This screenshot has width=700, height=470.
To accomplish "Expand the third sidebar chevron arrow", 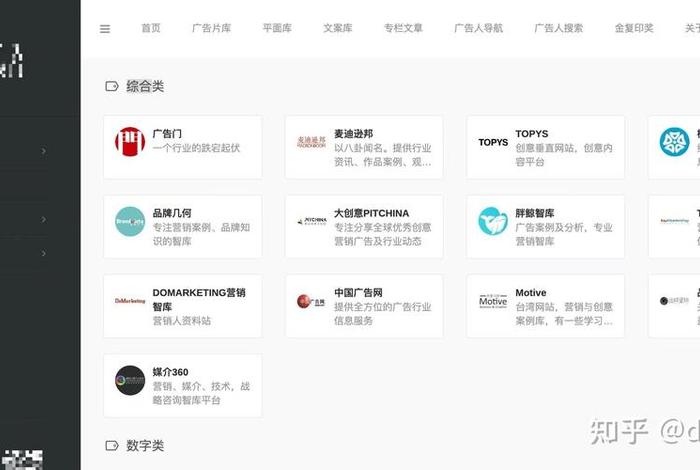I will [44, 254].
